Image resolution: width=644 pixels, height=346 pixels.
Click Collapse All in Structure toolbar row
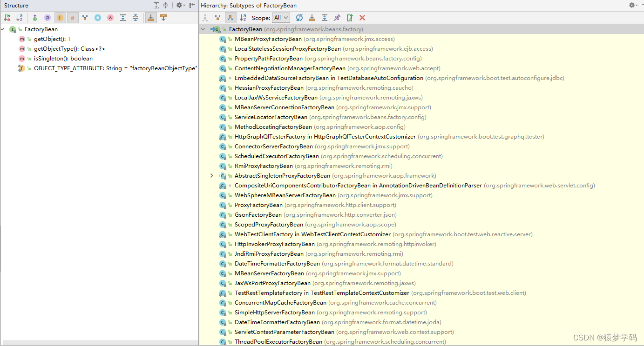136,18
